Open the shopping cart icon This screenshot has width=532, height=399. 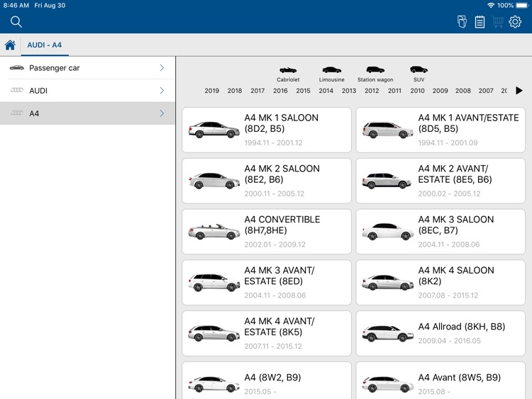click(497, 22)
